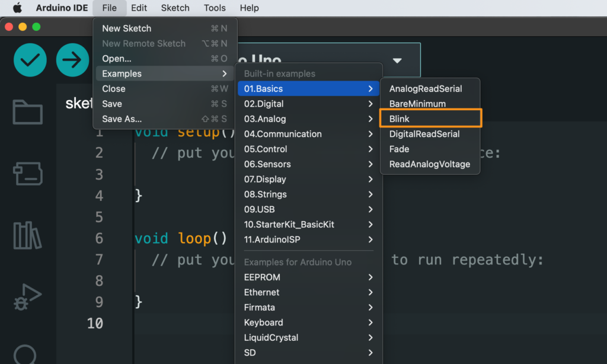Click the Upload arrow icon
This screenshot has width=607, height=364.
click(x=72, y=60)
